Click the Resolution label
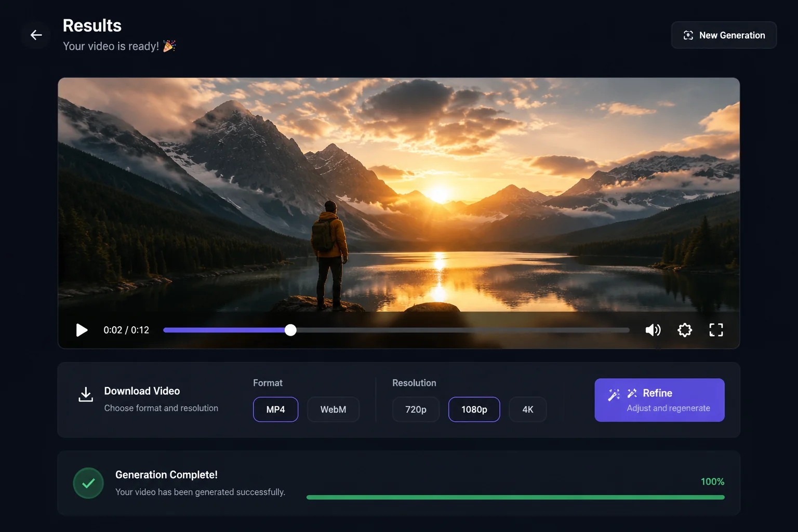798x532 pixels. pyautogui.click(x=414, y=383)
